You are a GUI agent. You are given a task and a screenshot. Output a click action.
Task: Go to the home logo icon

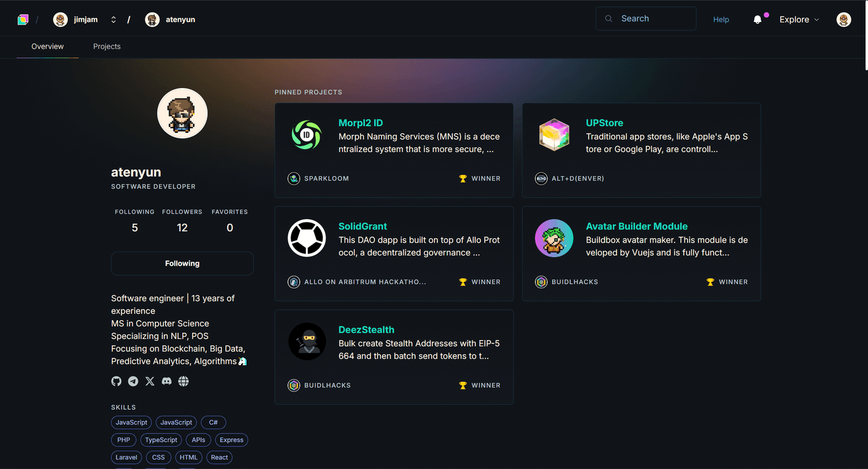click(23, 20)
